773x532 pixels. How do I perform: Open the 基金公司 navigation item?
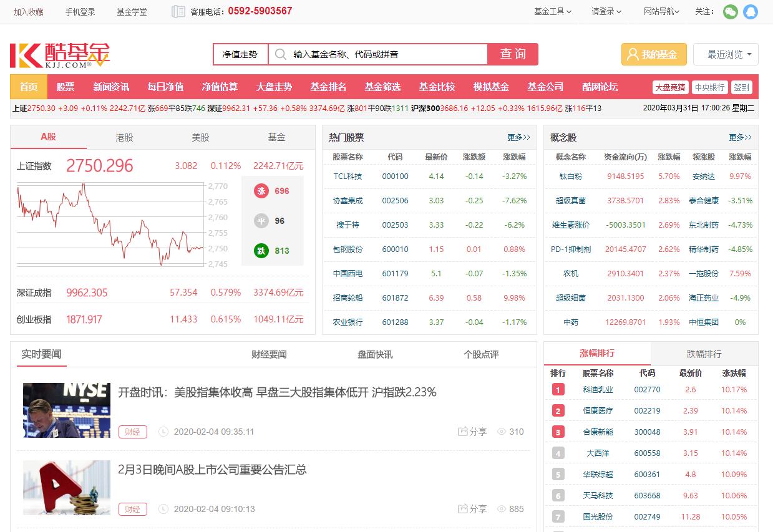coord(545,87)
